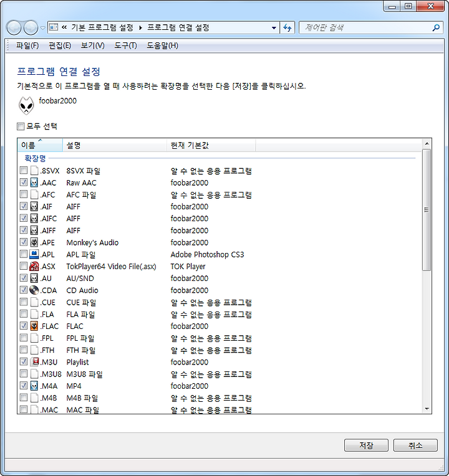The width and height of the screenshot is (449, 476).
Task: Open the 편집(E) menu
Action: click(x=60, y=45)
